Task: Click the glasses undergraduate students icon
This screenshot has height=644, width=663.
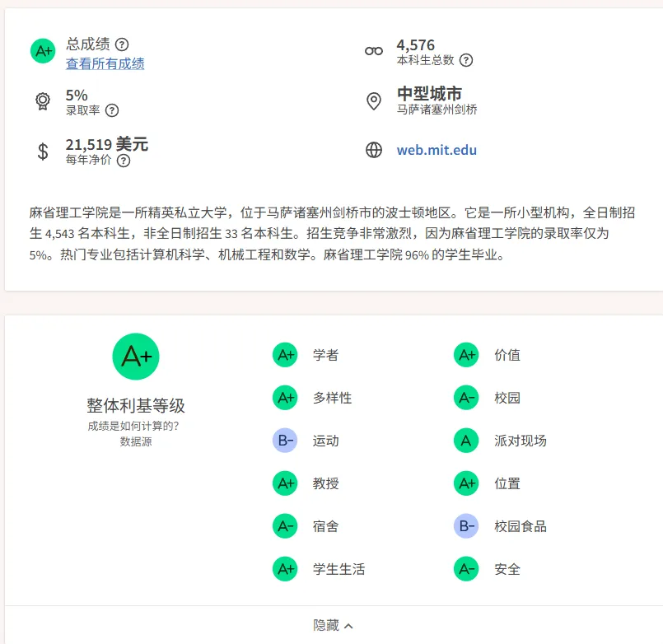Action: (x=374, y=51)
